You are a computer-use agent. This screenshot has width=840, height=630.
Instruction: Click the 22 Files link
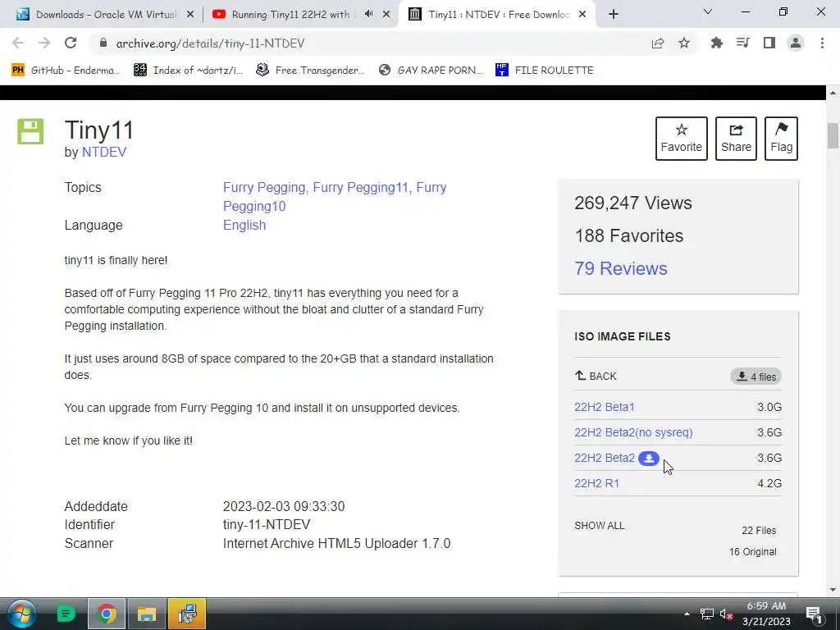[x=759, y=531]
